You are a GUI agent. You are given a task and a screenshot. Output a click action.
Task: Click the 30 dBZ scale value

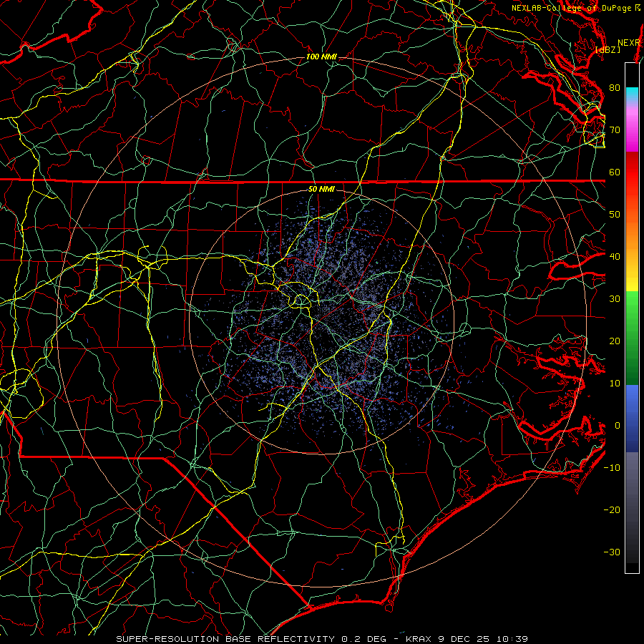point(615,298)
